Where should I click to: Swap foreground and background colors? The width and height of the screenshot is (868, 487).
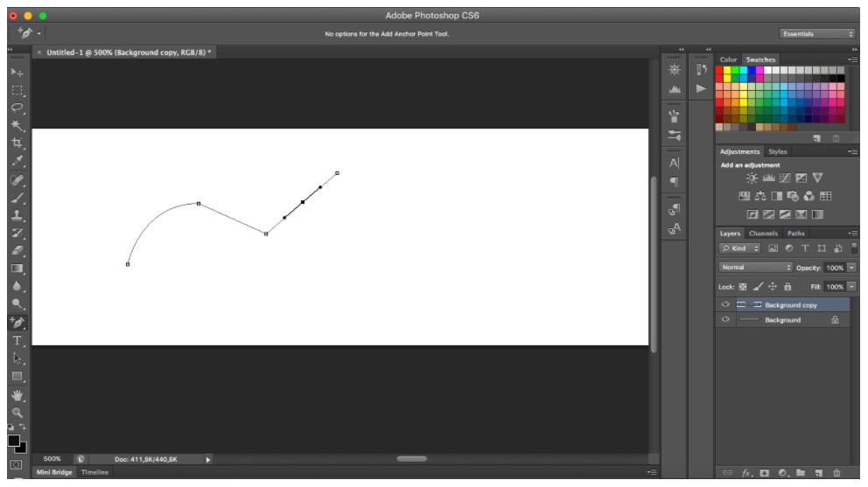coord(23,427)
